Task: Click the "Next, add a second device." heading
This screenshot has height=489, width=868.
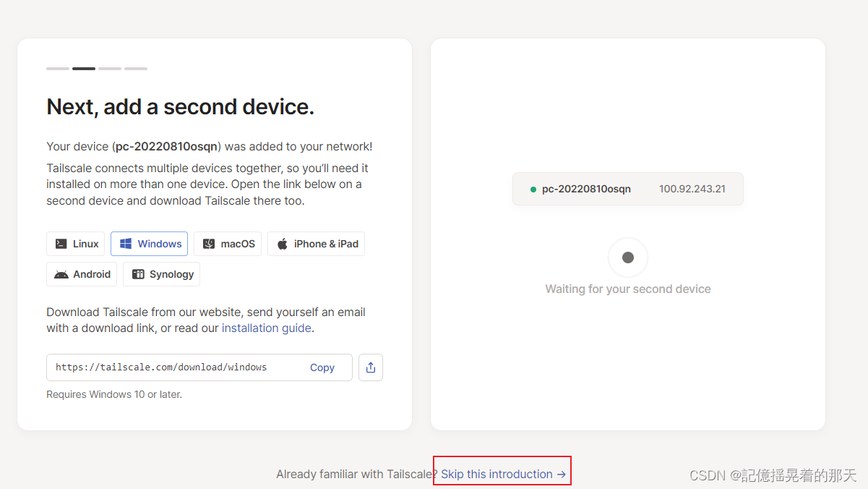Action: [x=181, y=107]
